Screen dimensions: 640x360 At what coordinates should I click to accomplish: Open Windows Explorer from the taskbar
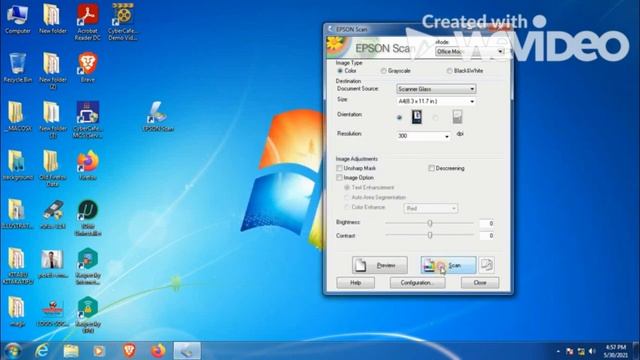[71, 351]
